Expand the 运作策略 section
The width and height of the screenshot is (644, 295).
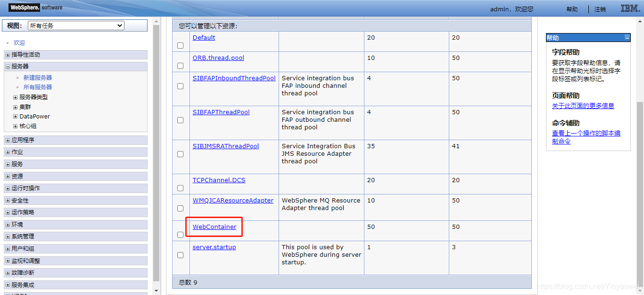(8, 212)
